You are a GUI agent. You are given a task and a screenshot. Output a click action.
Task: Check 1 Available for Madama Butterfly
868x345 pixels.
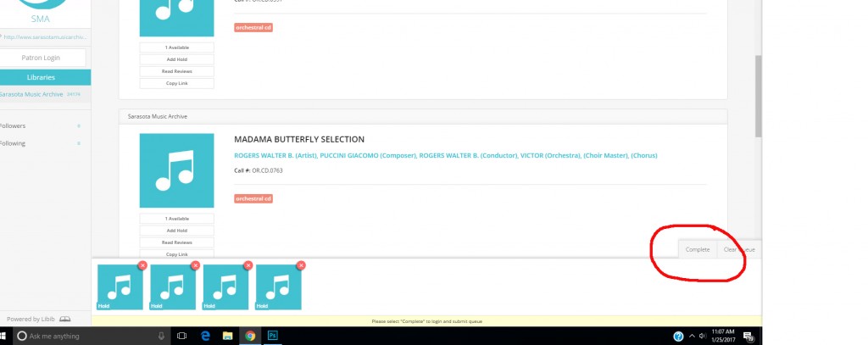click(176, 219)
